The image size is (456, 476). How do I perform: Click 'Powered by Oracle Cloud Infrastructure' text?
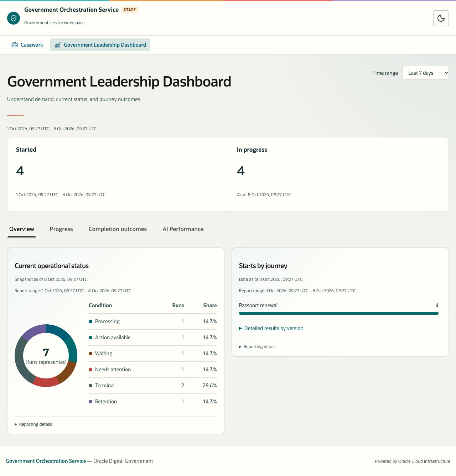click(413, 461)
